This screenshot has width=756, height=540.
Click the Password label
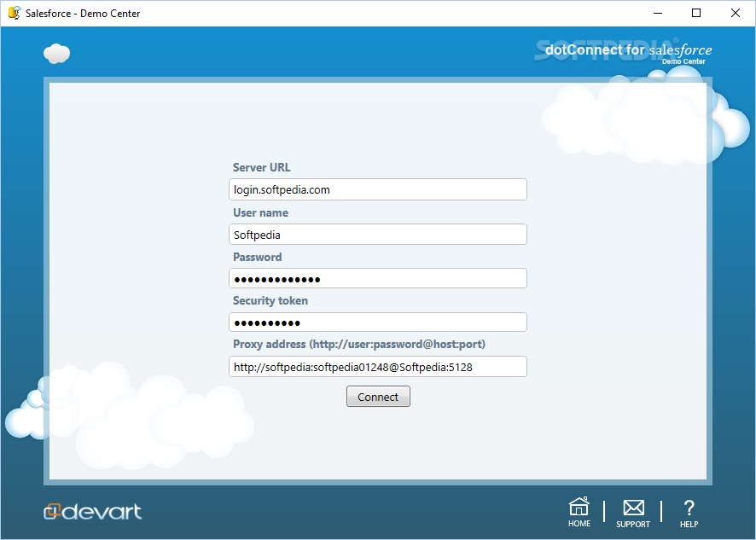pyautogui.click(x=258, y=257)
